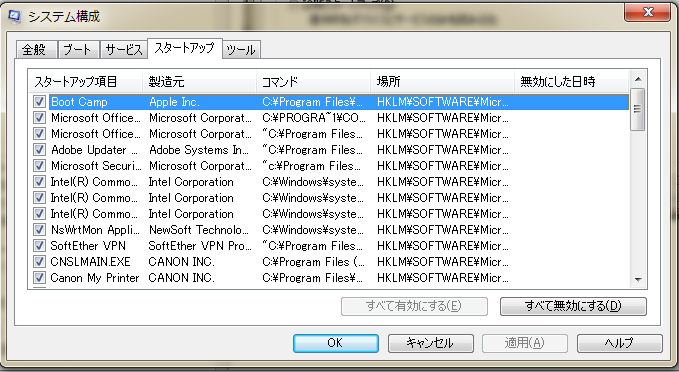The image size is (679, 372).
Task: Open the ツール tab
Action: [241, 49]
